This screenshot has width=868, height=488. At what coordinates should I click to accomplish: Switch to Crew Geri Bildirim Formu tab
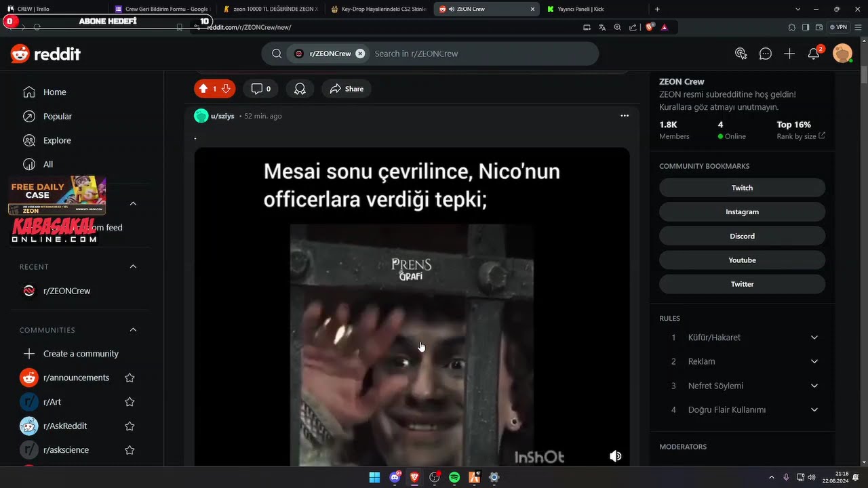[x=161, y=9]
